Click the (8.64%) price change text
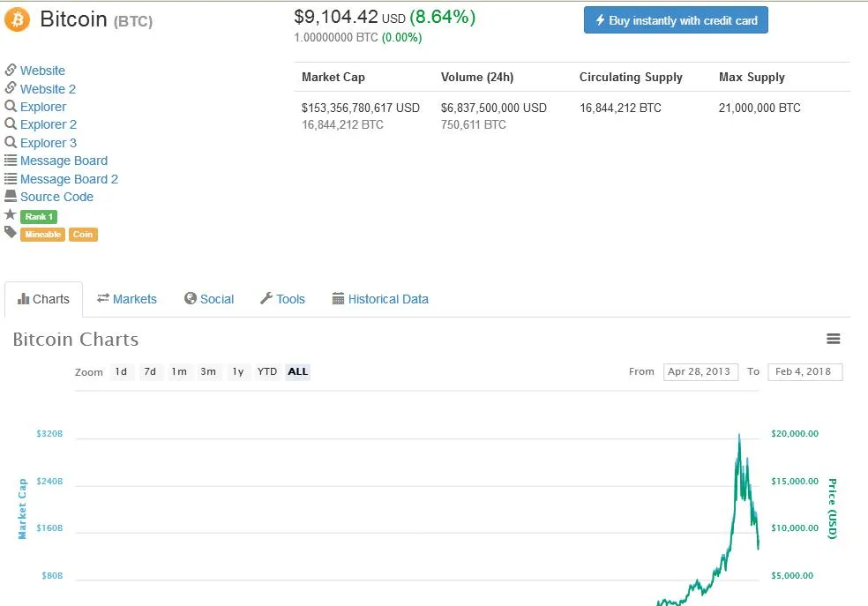 point(443,17)
